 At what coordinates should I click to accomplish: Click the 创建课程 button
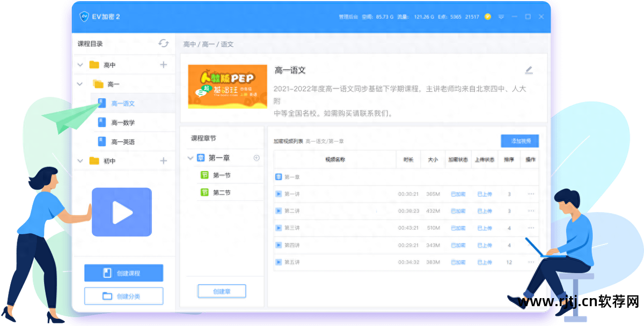pos(123,273)
